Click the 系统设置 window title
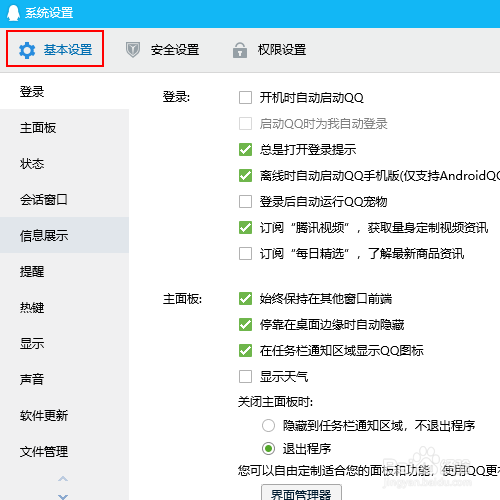The width and height of the screenshot is (500, 500). [x=49, y=13]
